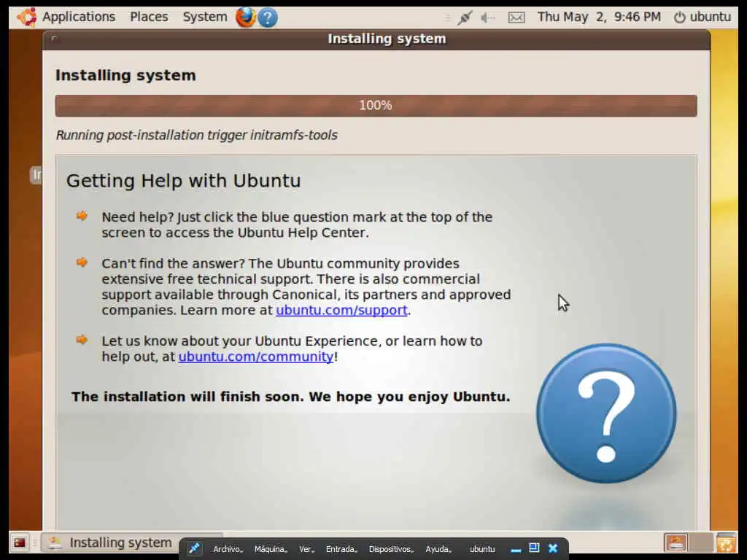This screenshot has height=560, width=747.
Task: Open the System menu
Action: (x=205, y=17)
